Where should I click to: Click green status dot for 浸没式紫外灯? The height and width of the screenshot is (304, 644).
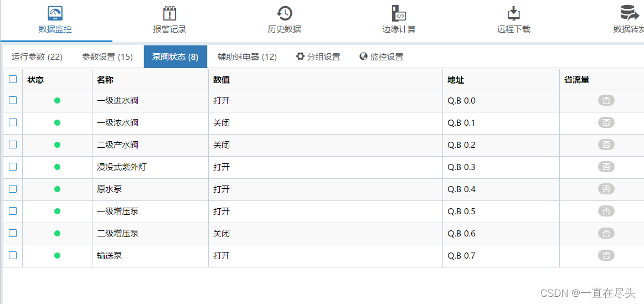coord(58,167)
